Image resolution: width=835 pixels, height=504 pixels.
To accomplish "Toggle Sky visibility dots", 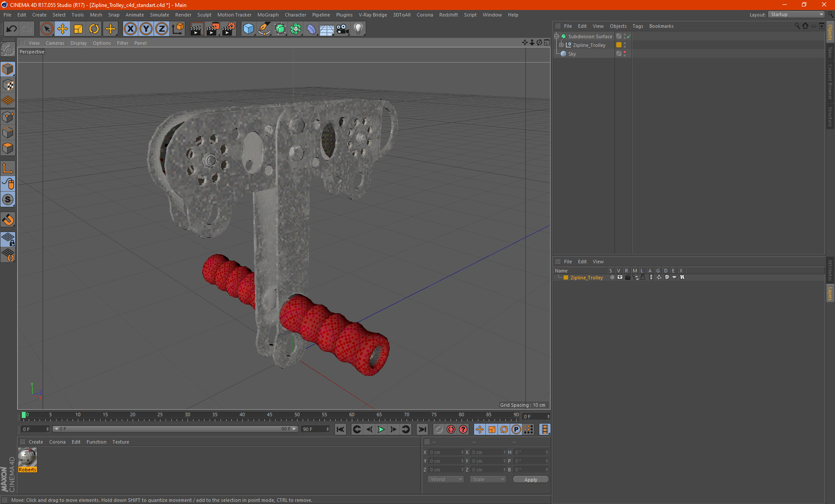I will tap(625, 54).
